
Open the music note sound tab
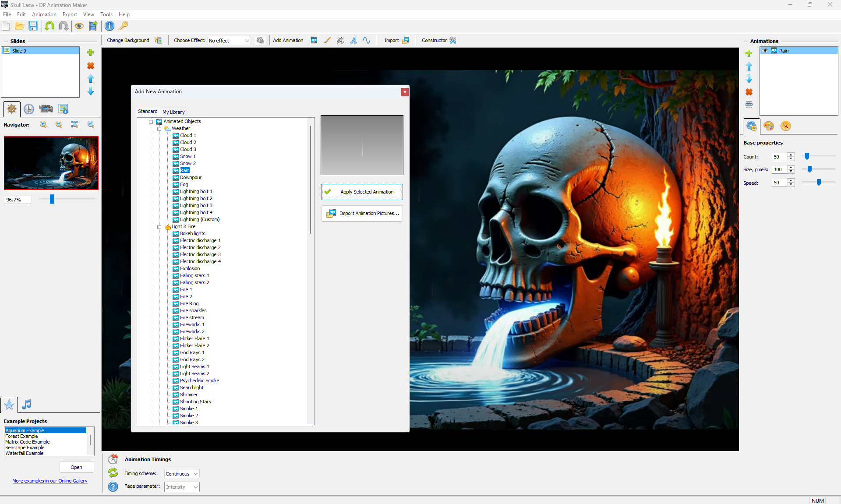click(27, 404)
